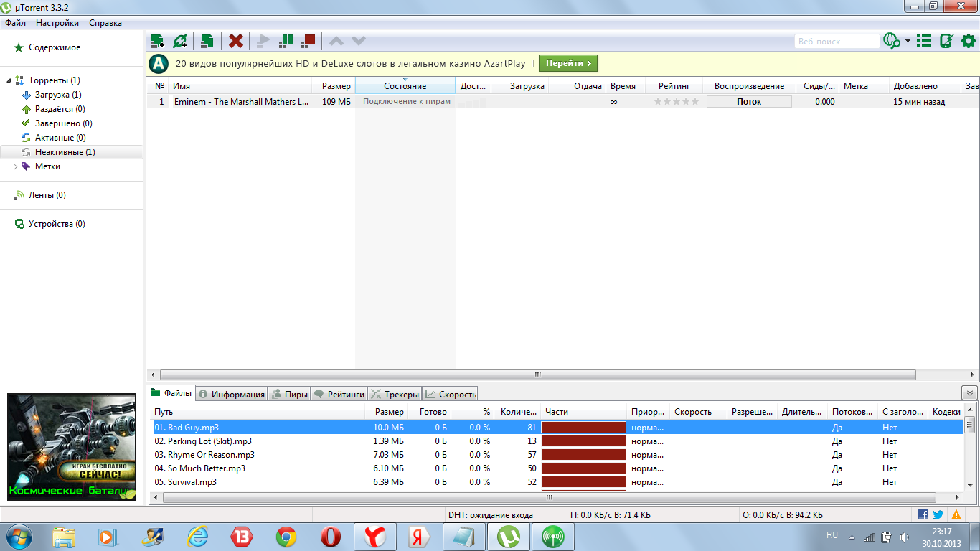This screenshot has width=980, height=551.
Task: Expand the Метки tree node
Action: tap(15, 166)
